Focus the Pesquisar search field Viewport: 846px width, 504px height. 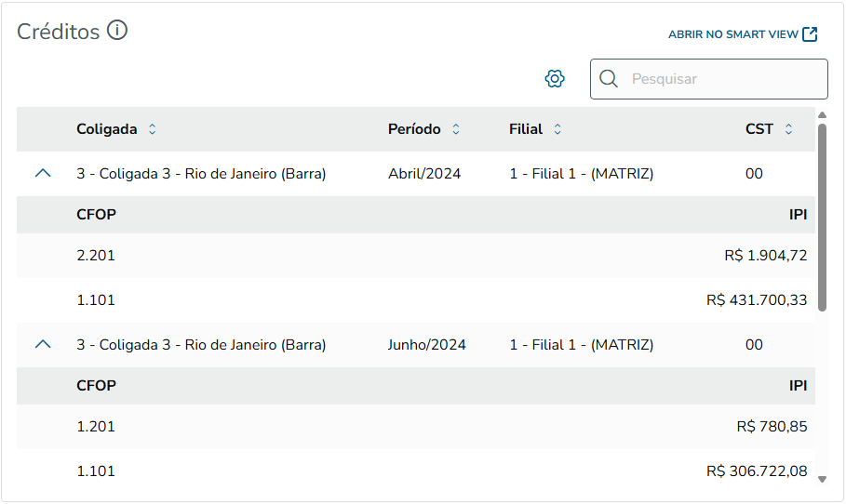[x=721, y=79]
